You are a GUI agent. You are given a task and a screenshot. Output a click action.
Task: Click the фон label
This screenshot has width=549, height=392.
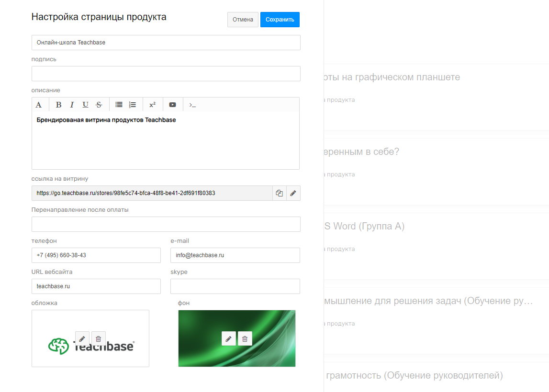tap(183, 303)
